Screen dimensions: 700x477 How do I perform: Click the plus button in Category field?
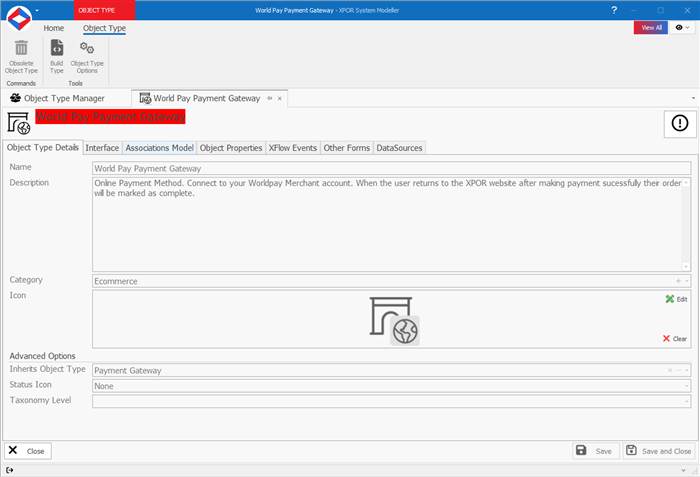pos(678,281)
